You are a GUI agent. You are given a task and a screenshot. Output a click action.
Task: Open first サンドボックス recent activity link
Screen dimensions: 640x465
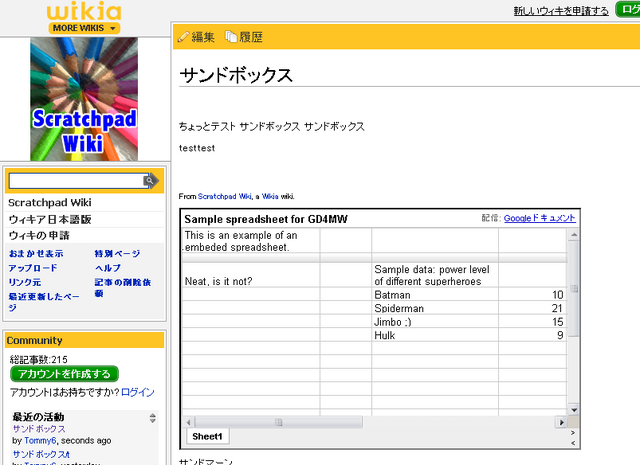[39, 429]
